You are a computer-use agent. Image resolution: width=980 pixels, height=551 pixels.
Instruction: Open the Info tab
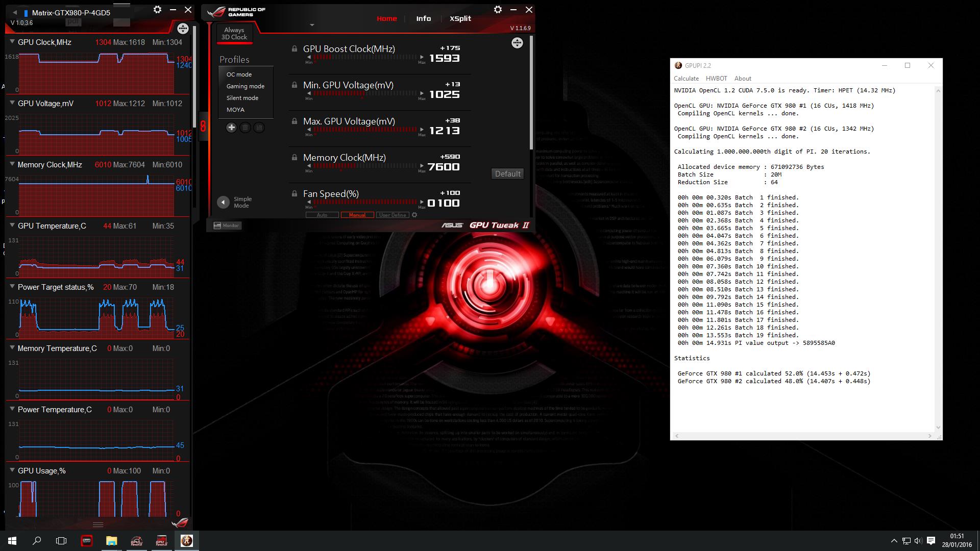(x=424, y=18)
